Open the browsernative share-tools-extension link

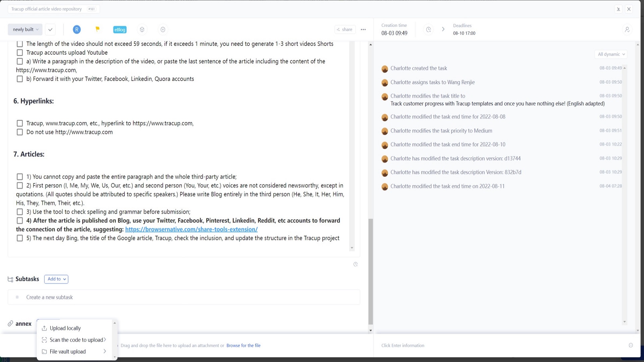[x=191, y=229]
